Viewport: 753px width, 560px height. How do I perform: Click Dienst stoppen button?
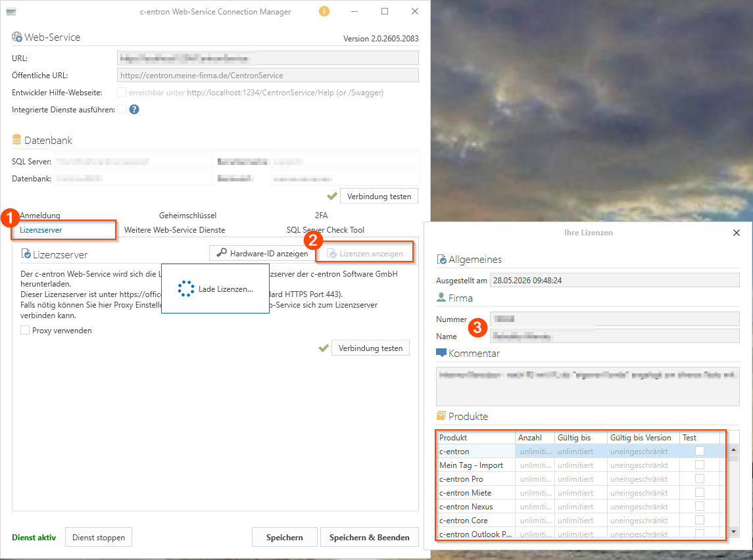tap(99, 537)
